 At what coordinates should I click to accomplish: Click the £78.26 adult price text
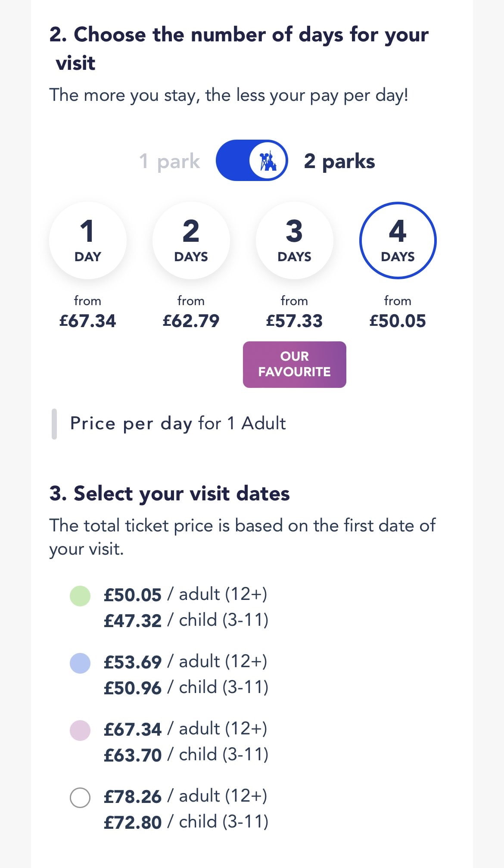(133, 796)
